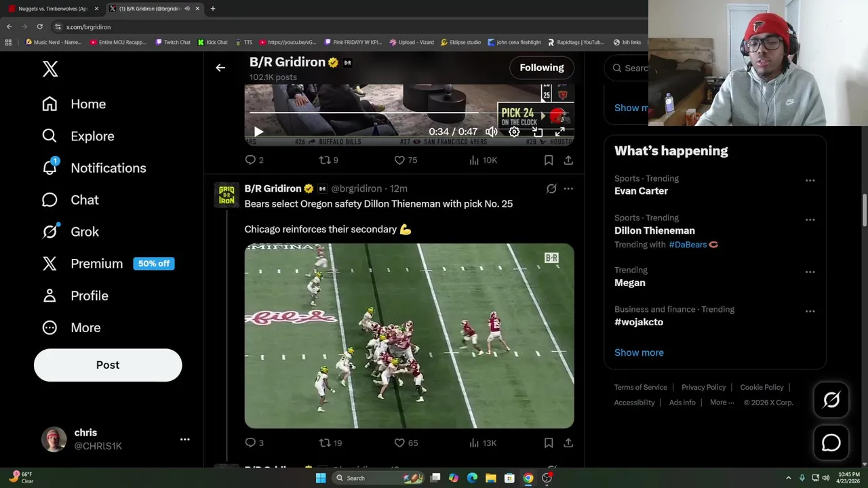The image size is (868, 488).
Task: Enter fullscreen on the video player
Action: pos(560,131)
